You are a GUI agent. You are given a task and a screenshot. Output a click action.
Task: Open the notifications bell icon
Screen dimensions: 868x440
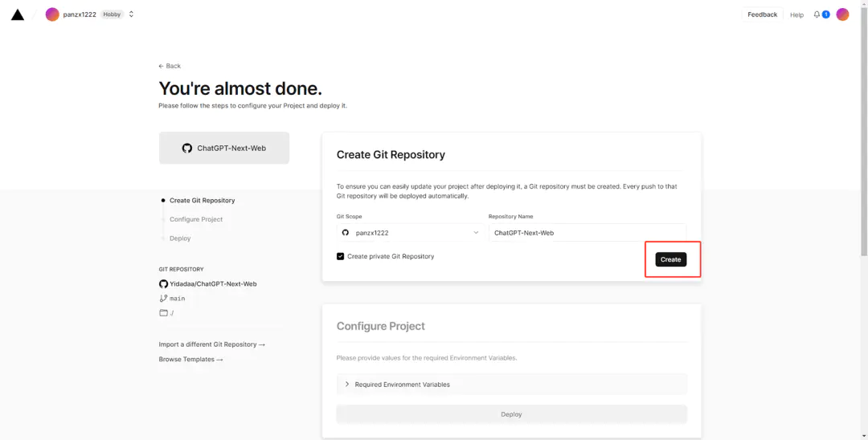click(x=817, y=14)
